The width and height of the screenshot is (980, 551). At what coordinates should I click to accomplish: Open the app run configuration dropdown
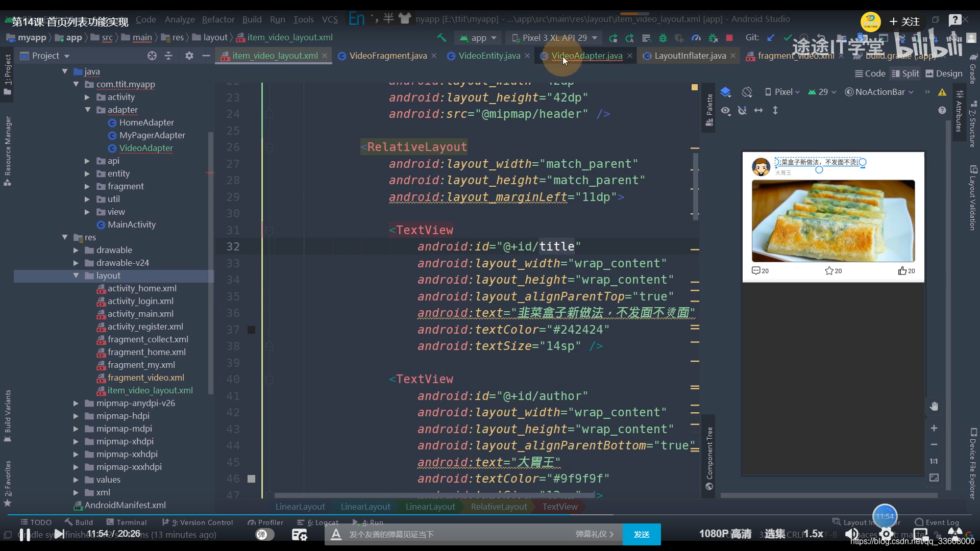[x=478, y=38]
